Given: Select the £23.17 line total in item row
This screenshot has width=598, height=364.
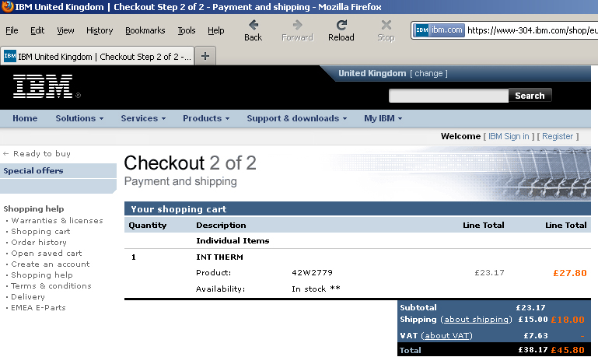Looking at the screenshot, I should 489,272.
